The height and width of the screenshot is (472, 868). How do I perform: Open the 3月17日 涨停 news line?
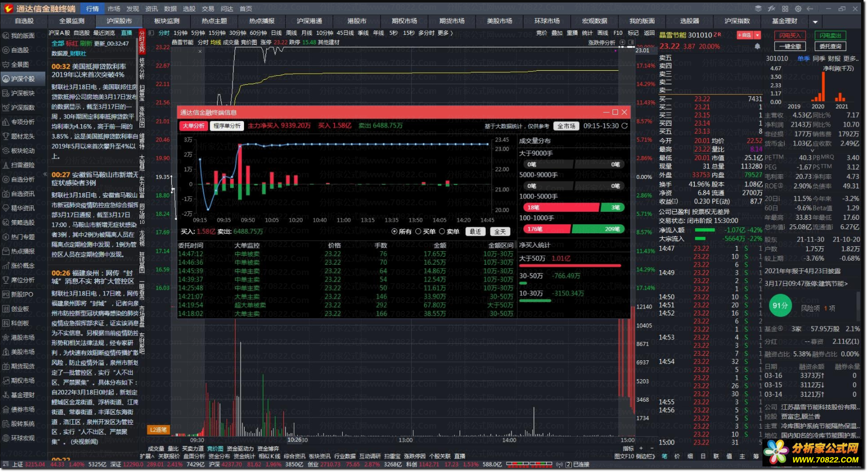pos(806,284)
